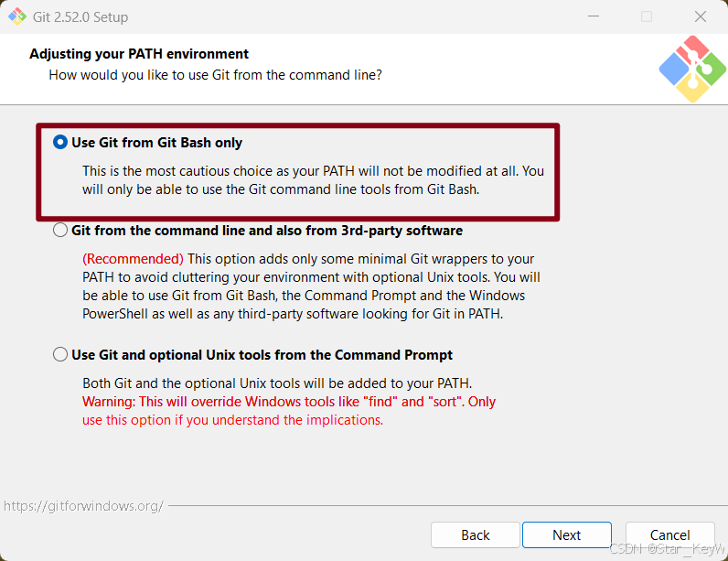Close the Git Setup window

[x=701, y=16]
